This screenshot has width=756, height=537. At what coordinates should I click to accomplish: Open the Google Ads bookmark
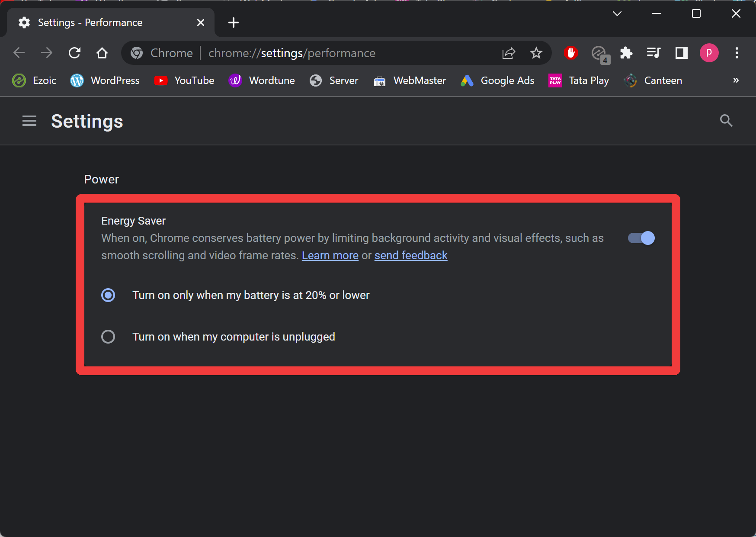pos(497,80)
